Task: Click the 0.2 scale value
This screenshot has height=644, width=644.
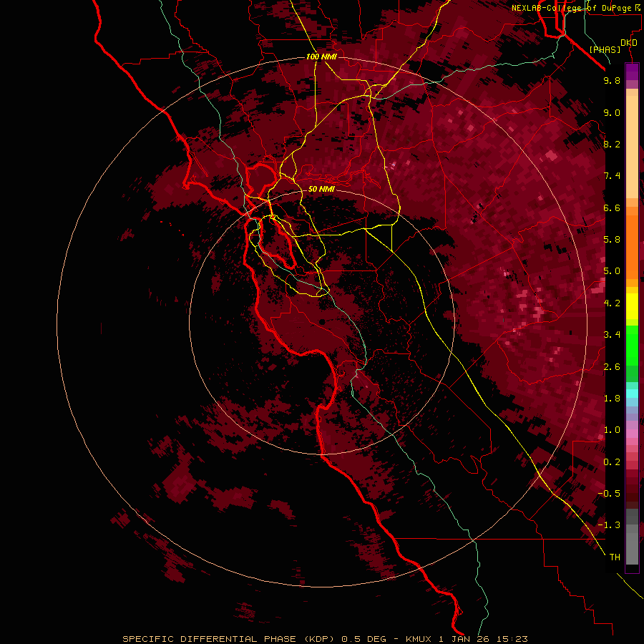Action: 612,462
